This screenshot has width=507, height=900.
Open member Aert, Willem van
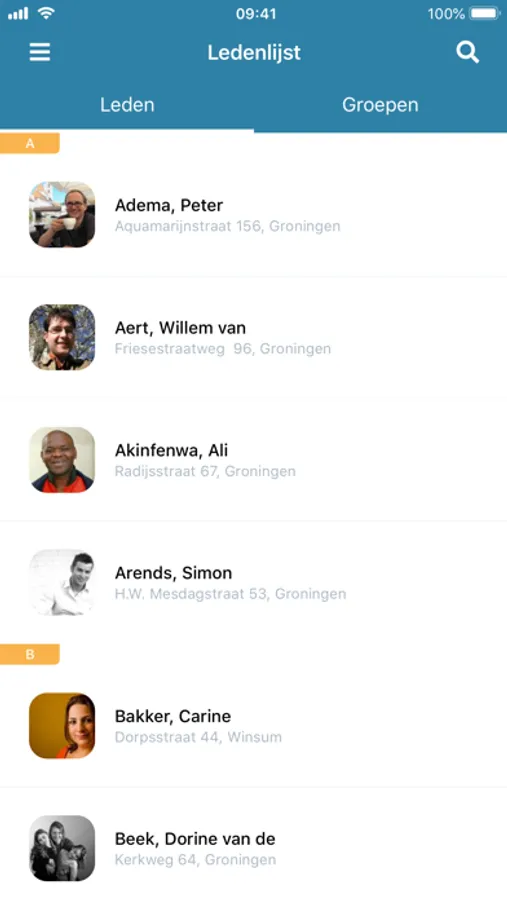coord(253,338)
